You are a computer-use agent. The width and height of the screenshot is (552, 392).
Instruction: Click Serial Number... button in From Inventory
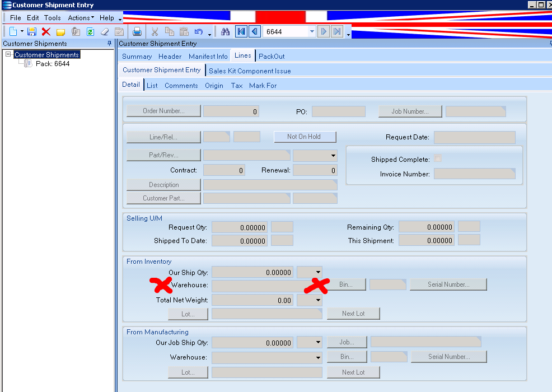pyautogui.click(x=448, y=284)
